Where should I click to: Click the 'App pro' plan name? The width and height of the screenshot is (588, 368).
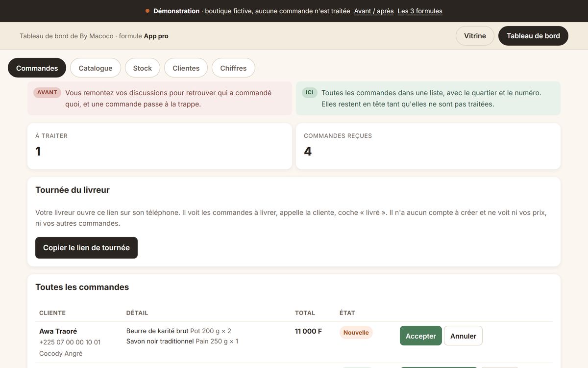(x=156, y=36)
